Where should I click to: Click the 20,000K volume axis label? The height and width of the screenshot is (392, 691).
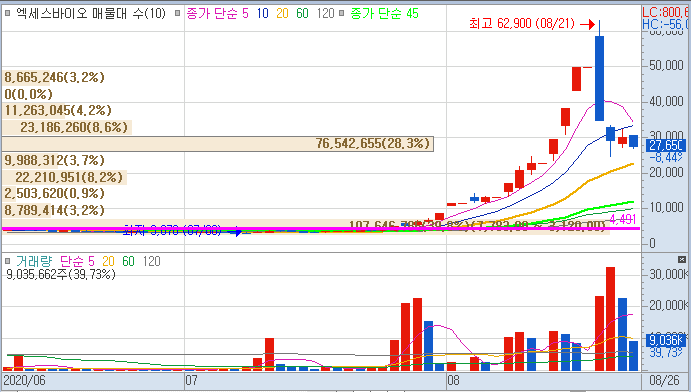[x=669, y=305]
